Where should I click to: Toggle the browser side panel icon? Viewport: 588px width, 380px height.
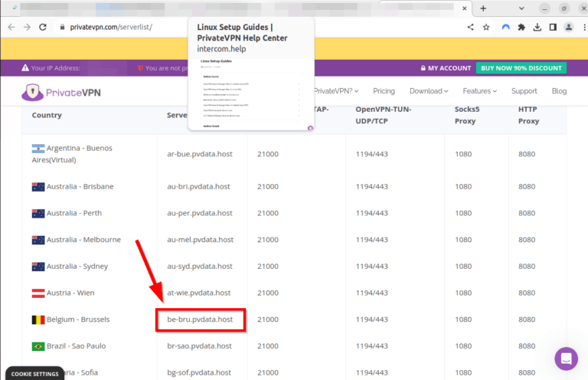[x=553, y=27]
